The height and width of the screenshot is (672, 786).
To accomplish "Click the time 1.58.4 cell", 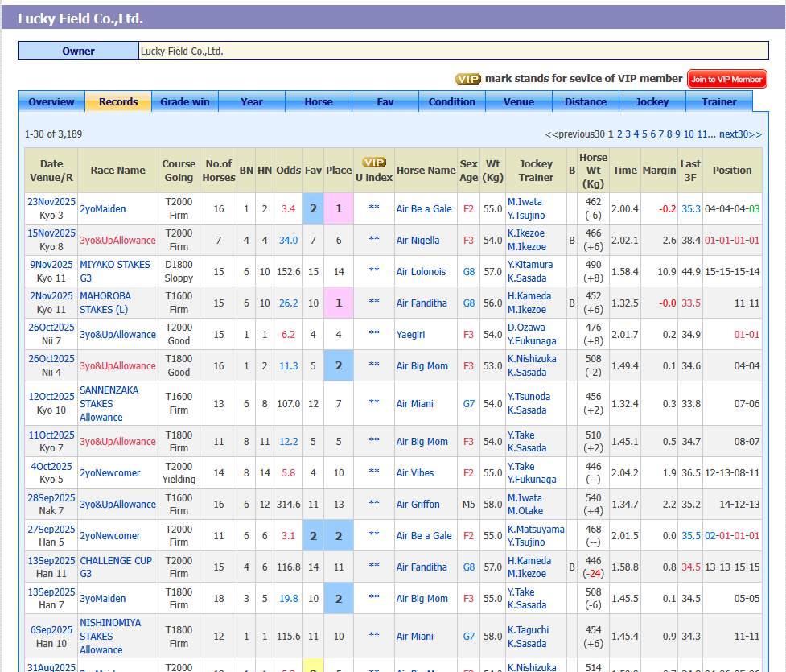I will coord(624,272).
